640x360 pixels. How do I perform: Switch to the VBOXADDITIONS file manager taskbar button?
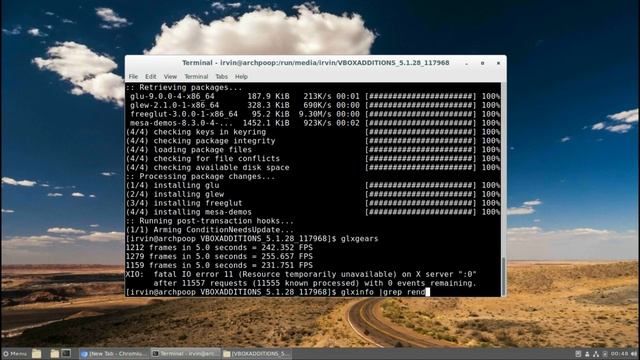coord(257,353)
